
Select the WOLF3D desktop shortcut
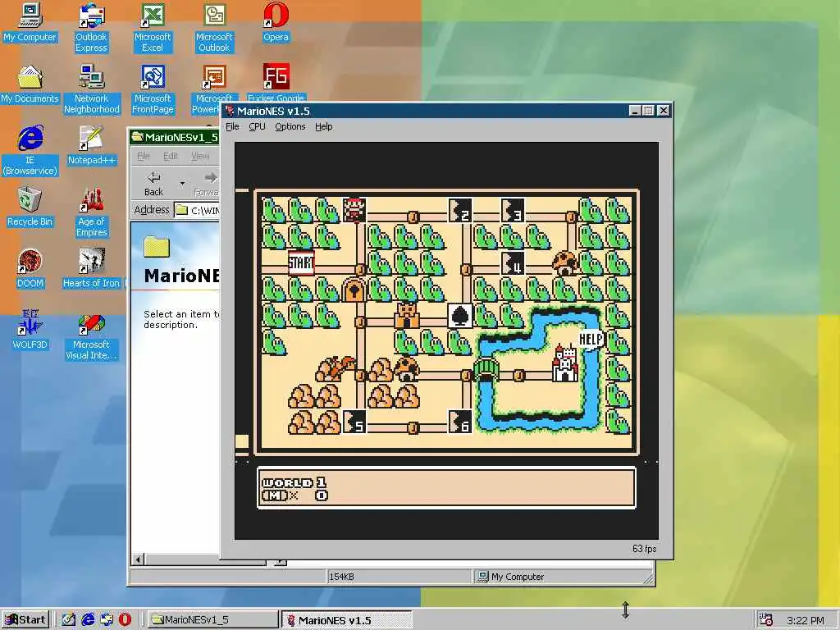pos(30,331)
